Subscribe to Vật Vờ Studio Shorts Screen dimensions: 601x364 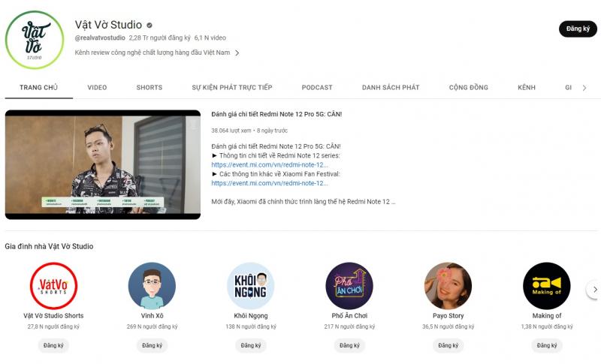53,345
